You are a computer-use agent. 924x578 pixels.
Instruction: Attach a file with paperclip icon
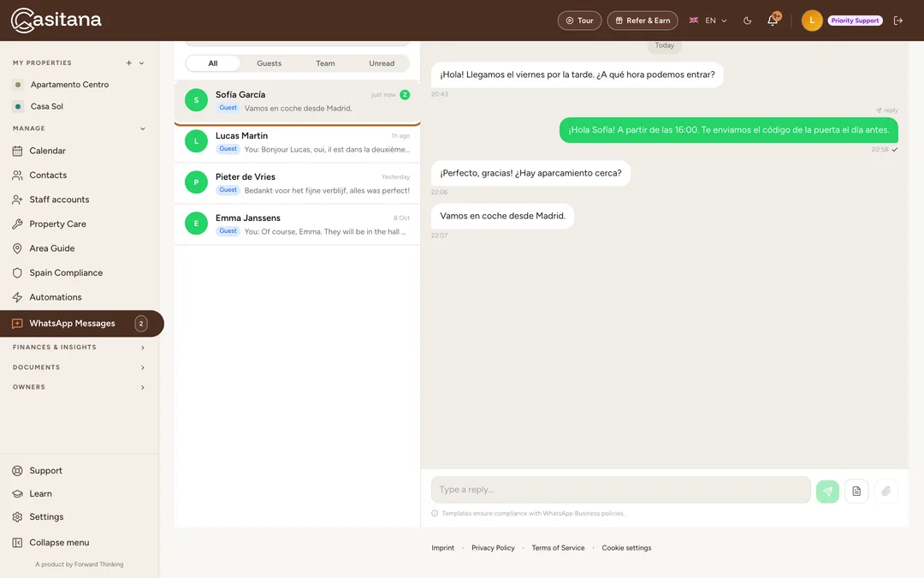885,491
